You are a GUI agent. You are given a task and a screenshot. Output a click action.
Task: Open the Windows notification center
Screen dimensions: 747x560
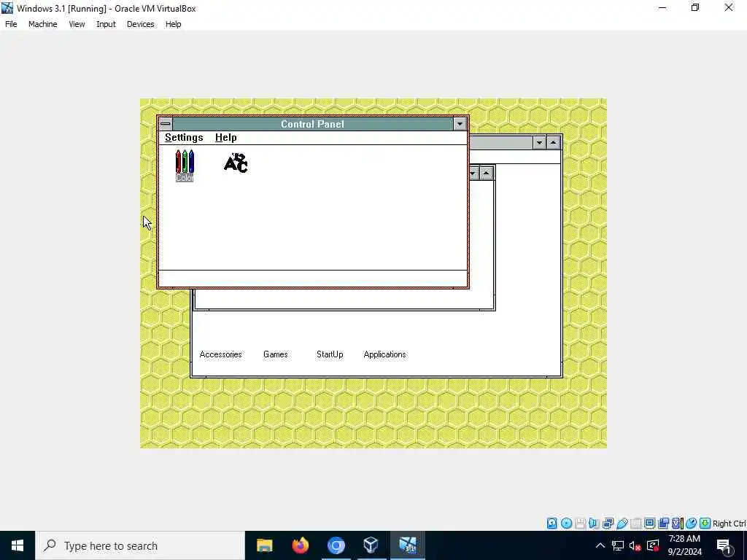click(x=724, y=545)
